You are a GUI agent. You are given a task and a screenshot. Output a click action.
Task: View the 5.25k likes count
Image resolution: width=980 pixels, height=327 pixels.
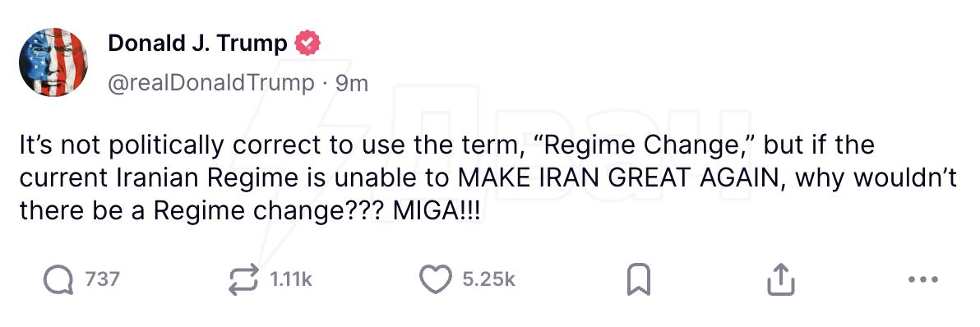pos(489,279)
